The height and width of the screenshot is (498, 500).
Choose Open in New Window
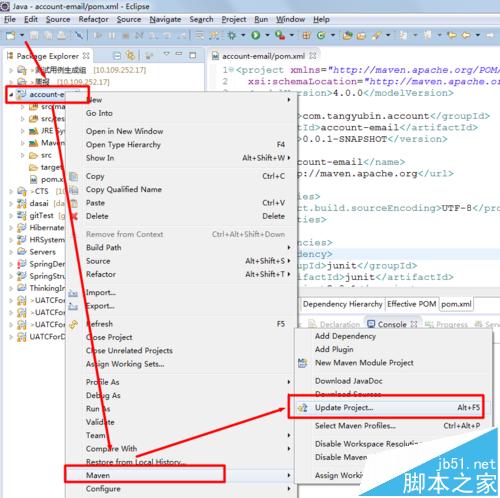click(125, 131)
